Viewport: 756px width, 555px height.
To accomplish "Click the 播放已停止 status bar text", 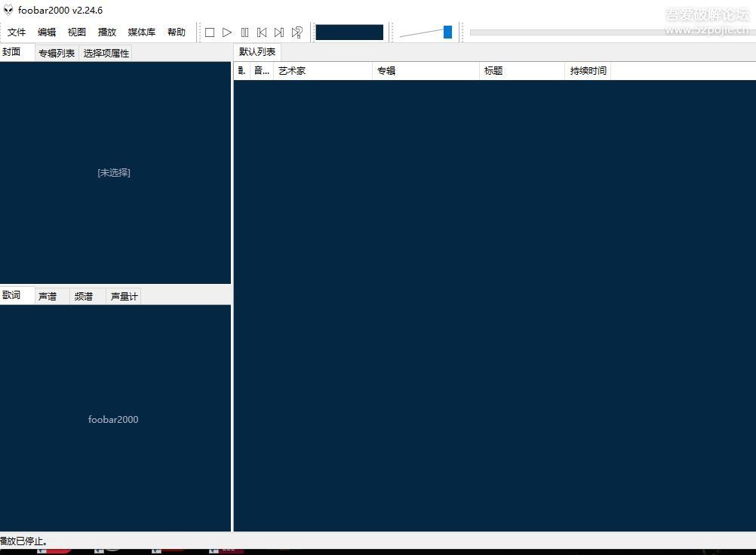I will point(23,541).
